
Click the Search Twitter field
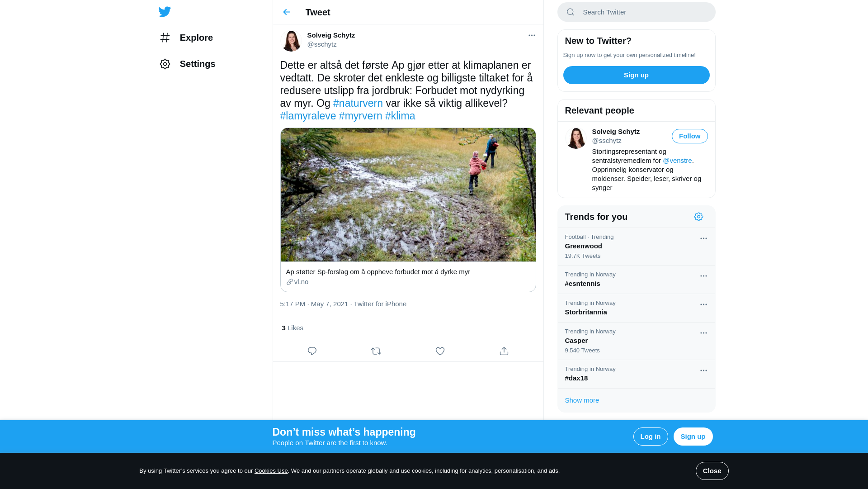tap(642, 12)
